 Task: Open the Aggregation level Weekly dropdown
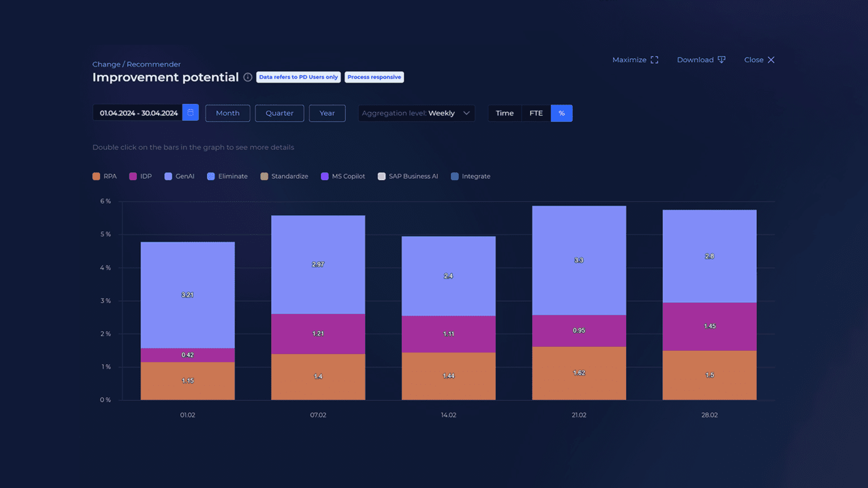pos(416,113)
